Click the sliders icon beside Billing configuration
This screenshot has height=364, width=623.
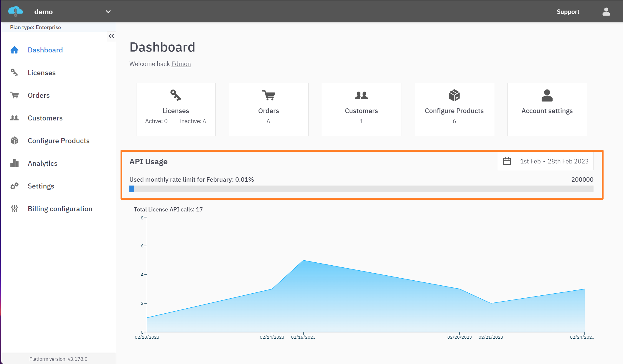pyautogui.click(x=14, y=209)
